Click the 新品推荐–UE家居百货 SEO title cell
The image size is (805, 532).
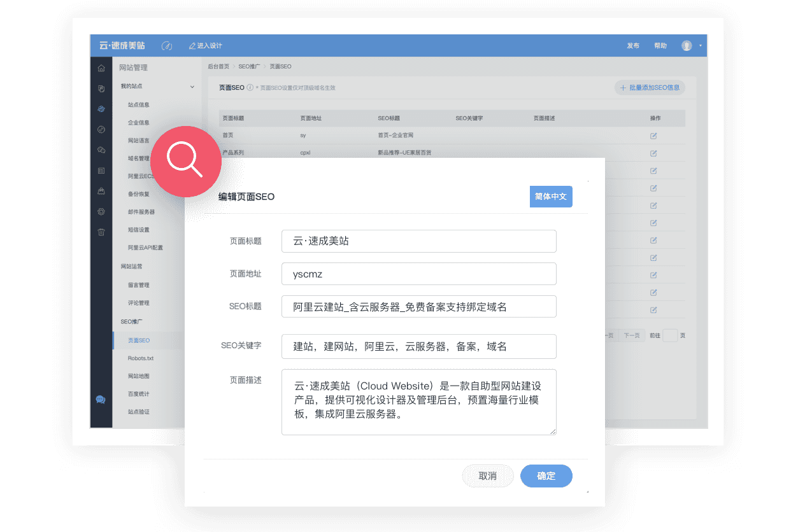404,153
